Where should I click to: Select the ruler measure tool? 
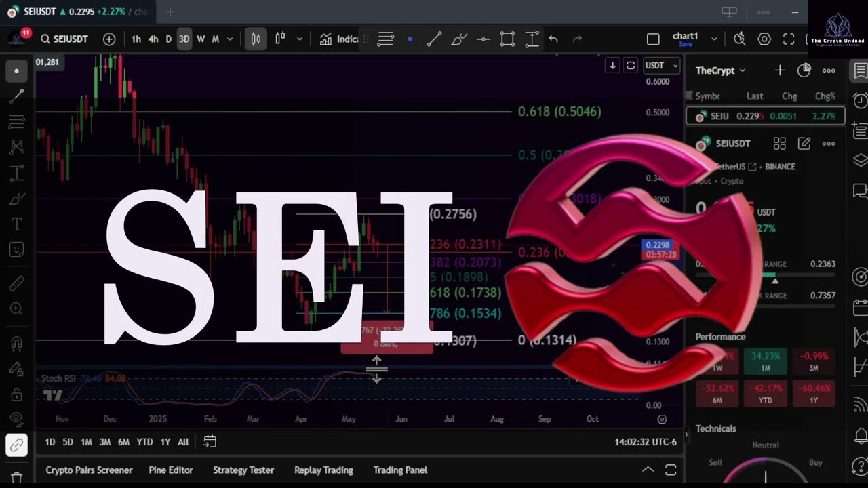tap(16, 283)
